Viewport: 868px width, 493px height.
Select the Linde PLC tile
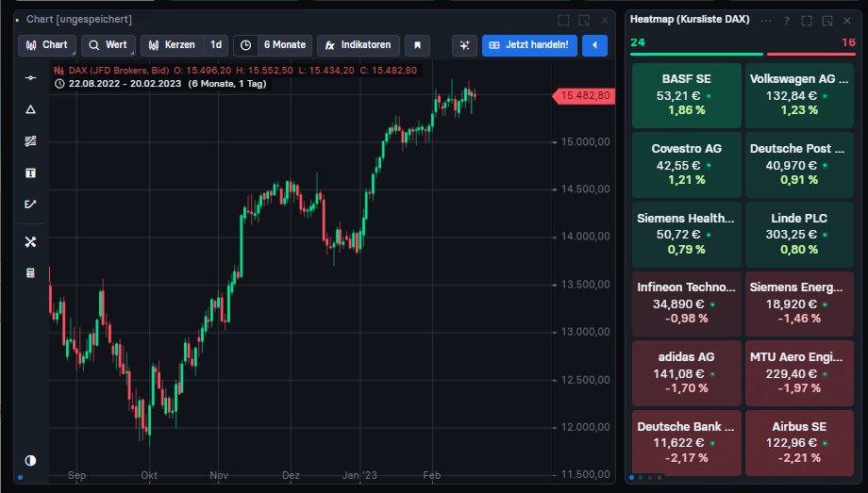(799, 235)
